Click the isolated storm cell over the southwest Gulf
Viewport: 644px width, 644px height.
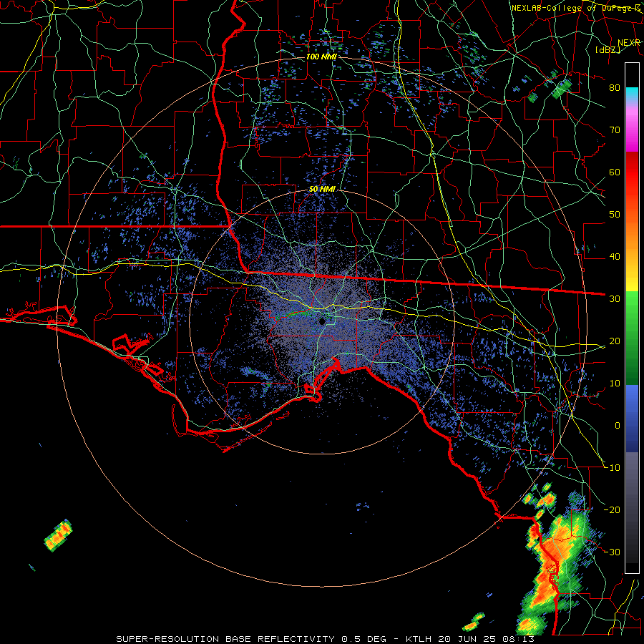58,535
